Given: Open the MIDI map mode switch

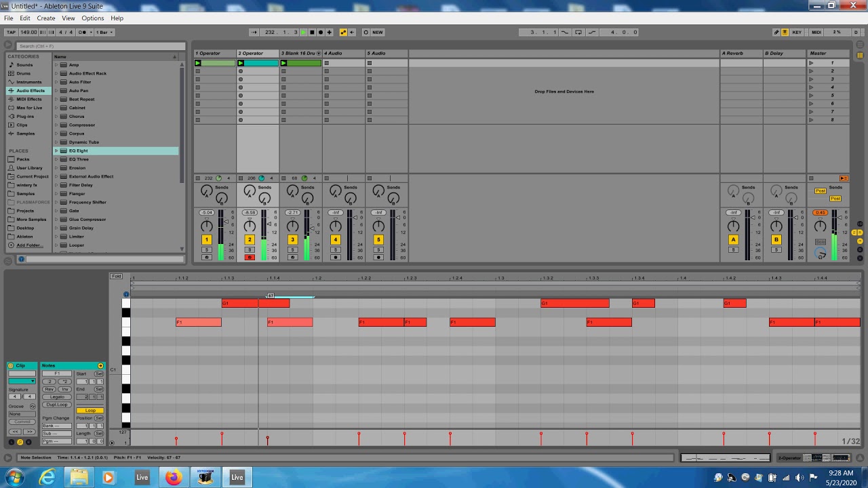Looking at the screenshot, I should [816, 32].
